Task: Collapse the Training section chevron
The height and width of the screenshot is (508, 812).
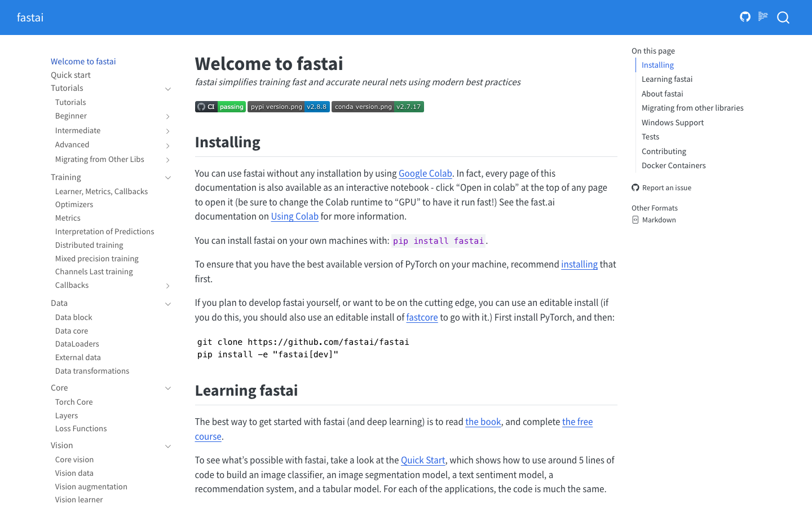Action: 168,178
